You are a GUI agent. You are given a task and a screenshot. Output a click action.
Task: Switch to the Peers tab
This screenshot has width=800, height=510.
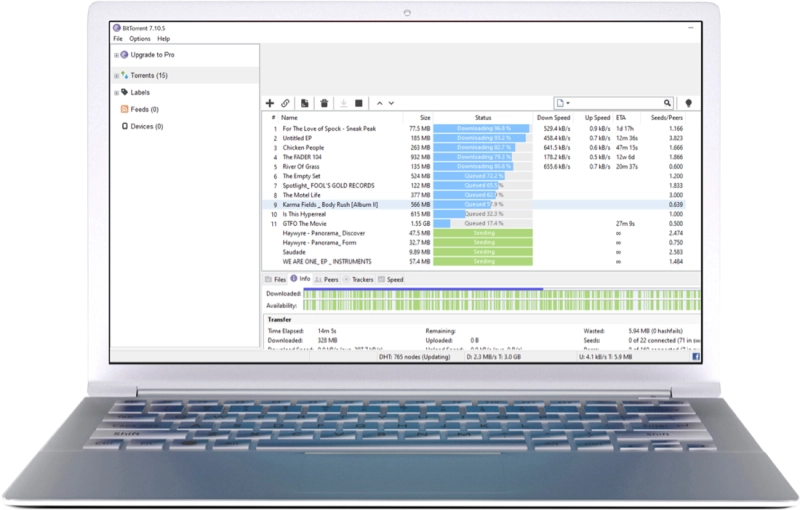[327, 279]
